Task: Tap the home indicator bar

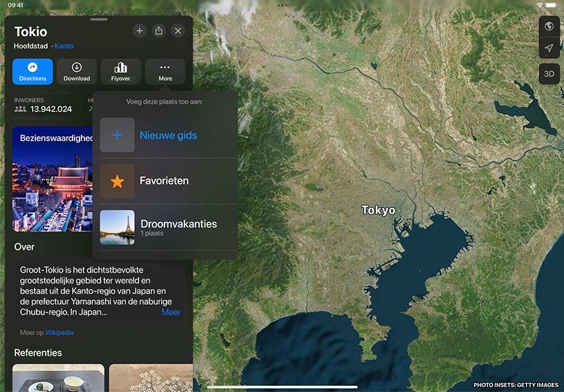Action: point(283,387)
